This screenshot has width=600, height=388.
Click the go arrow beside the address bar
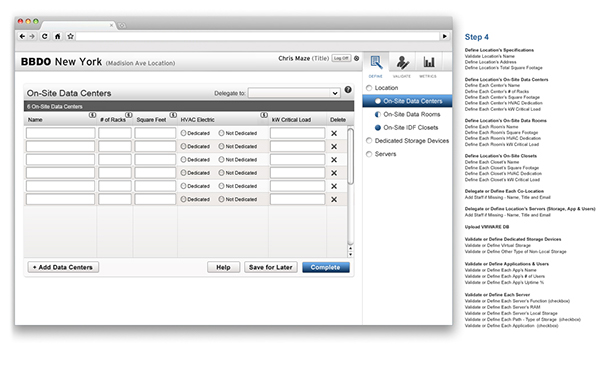click(x=445, y=36)
